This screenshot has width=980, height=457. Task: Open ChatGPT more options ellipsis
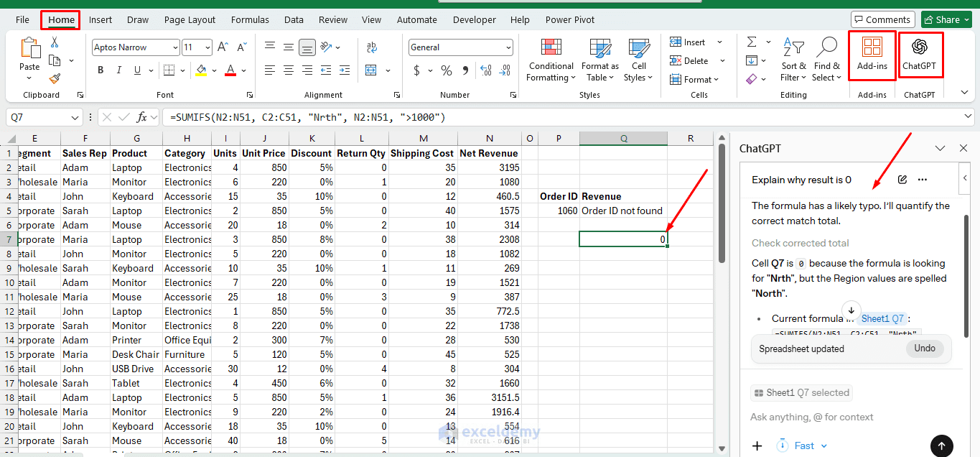pos(923,180)
